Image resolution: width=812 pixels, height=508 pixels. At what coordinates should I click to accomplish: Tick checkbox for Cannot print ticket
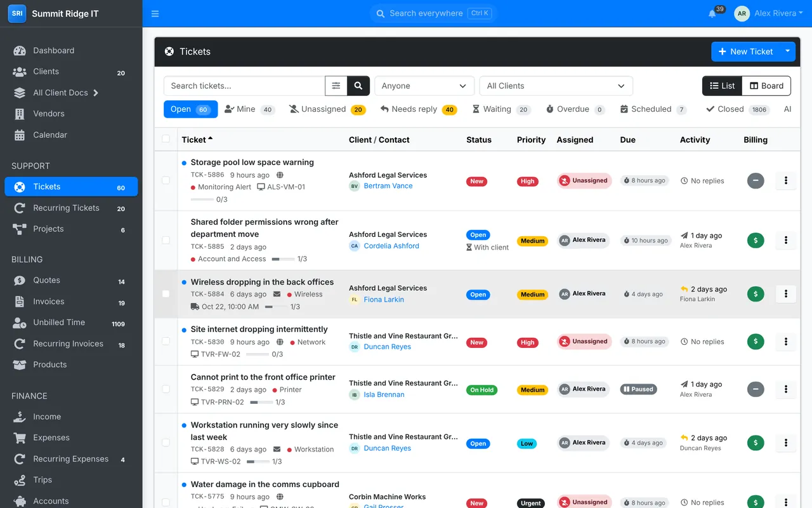(x=166, y=389)
